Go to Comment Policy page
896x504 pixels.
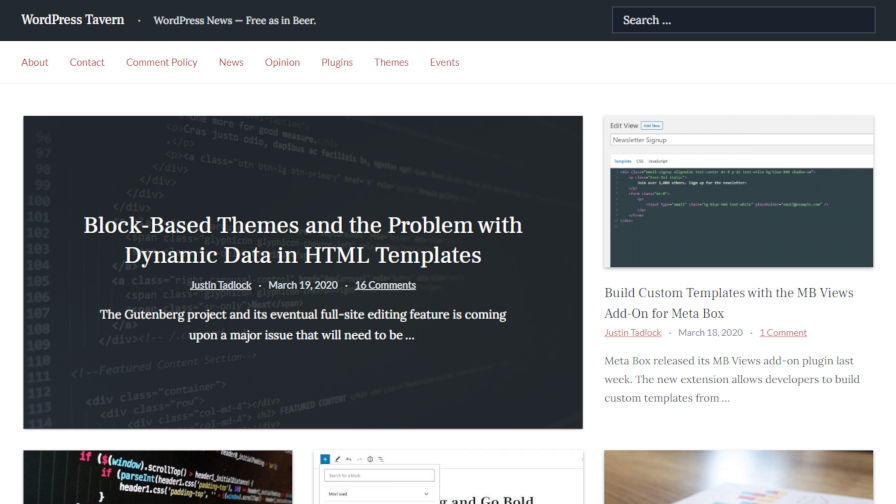tap(162, 62)
